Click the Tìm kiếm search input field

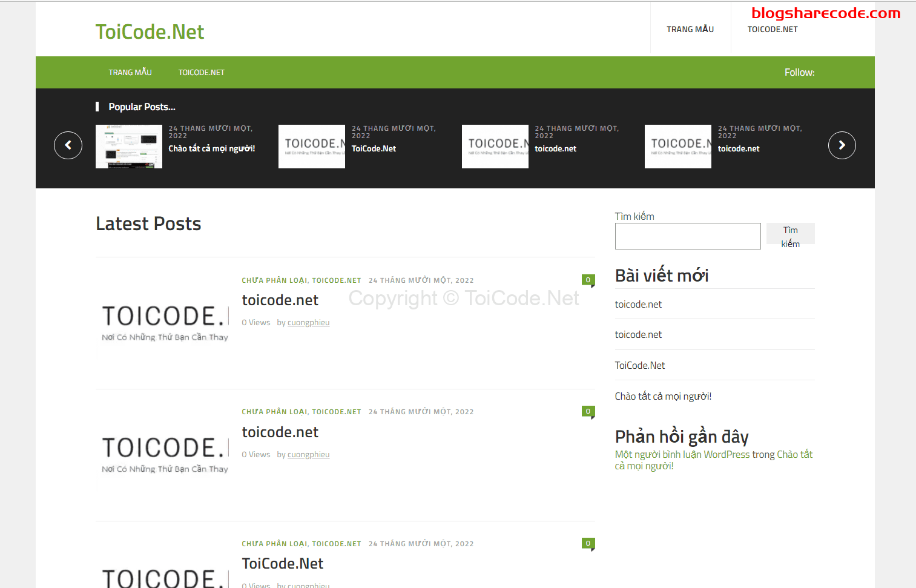click(x=688, y=236)
